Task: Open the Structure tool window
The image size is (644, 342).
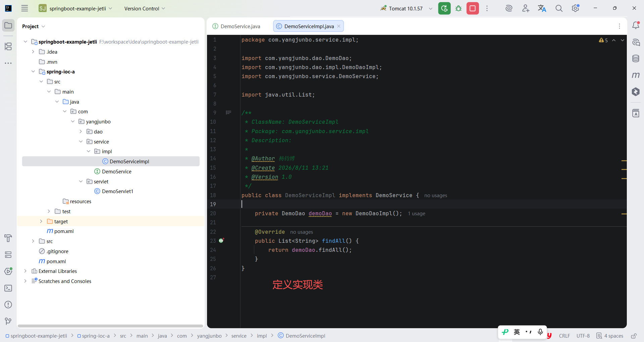Action: pos(8,46)
